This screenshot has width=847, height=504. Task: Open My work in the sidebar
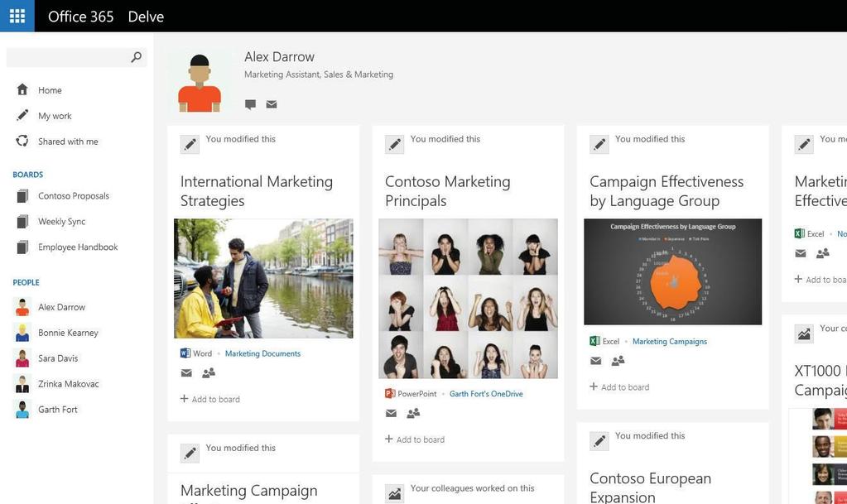pyautogui.click(x=55, y=116)
